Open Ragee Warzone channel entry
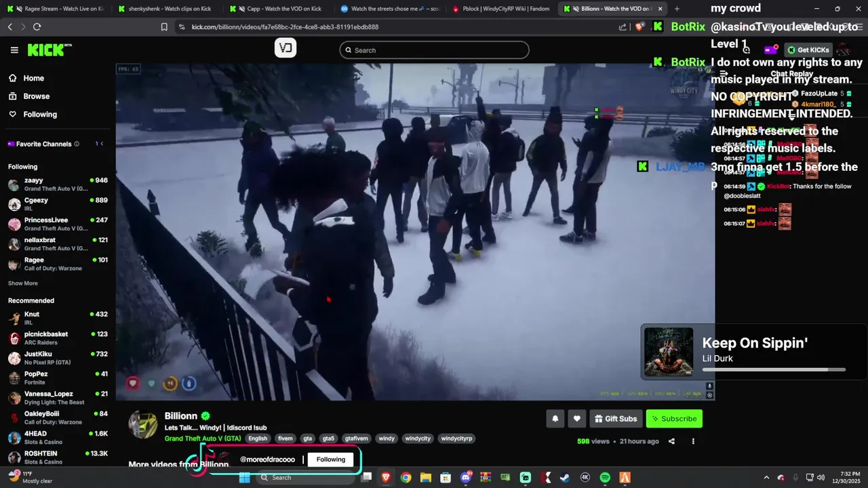The width and height of the screenshot is (868, 488). (x=58, y=264)
